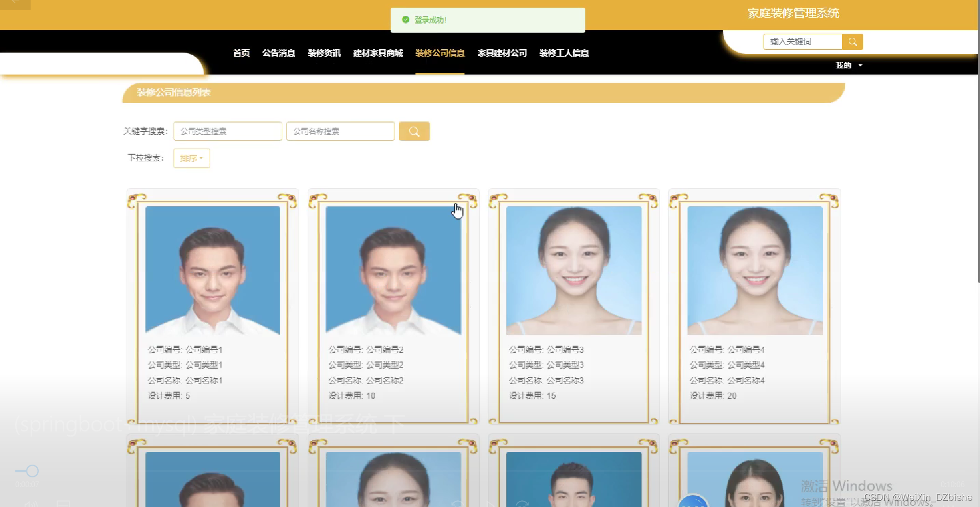
Task: Select the 装修工人信息 navigation tab
Action: tap(563, 53)
